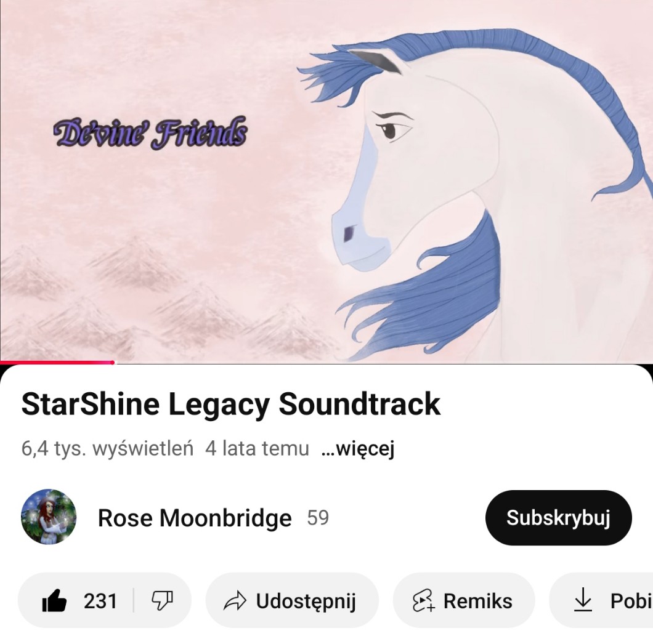Tap the download arrow icon
Viewport: 653px width, 644px height.
[x=583, y=600]
